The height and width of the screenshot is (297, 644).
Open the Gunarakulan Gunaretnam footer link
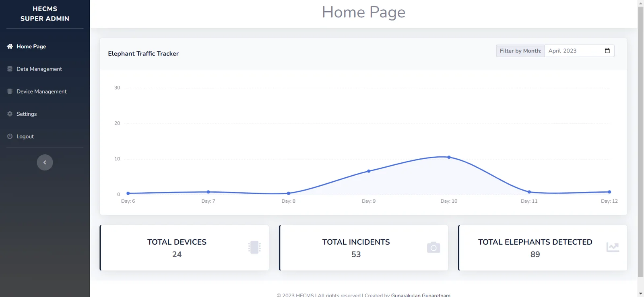tap(421, 295)
